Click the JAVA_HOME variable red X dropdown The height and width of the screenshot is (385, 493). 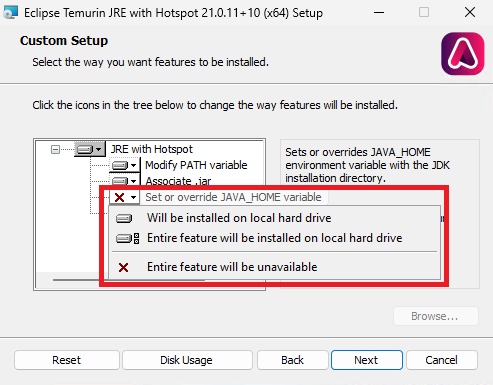click(x=125, y=197)
